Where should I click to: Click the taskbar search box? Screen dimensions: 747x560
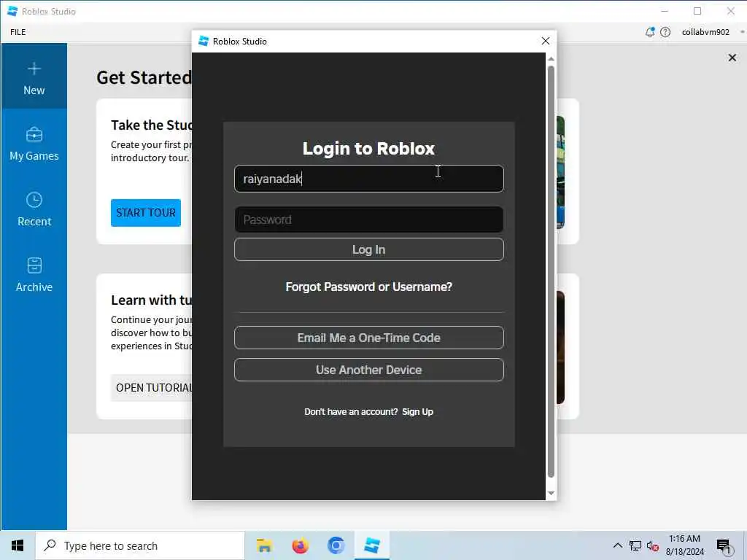coord(140,545)
